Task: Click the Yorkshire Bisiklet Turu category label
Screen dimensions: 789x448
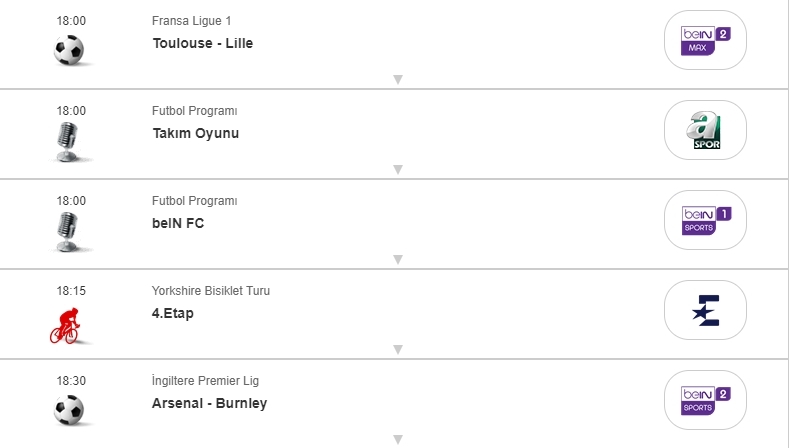Action: click(211, 291)
